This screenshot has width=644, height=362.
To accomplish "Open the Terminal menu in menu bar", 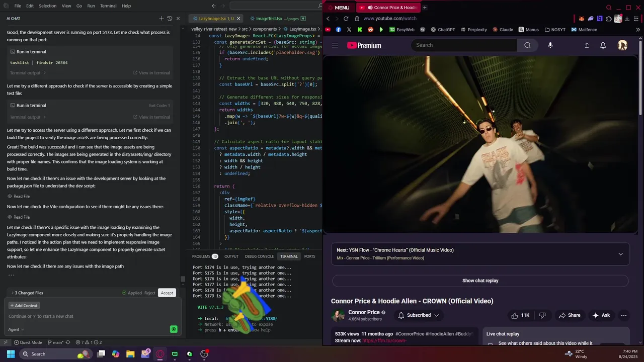I will 108,6.
